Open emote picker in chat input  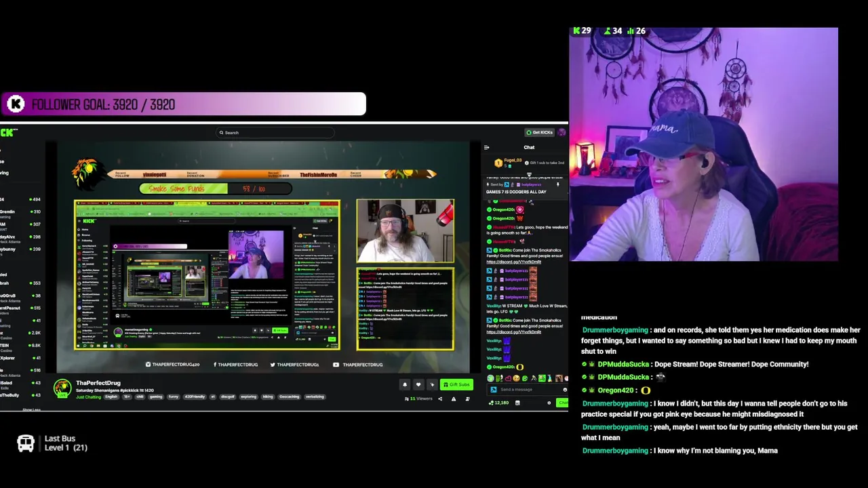click(564, 390)
